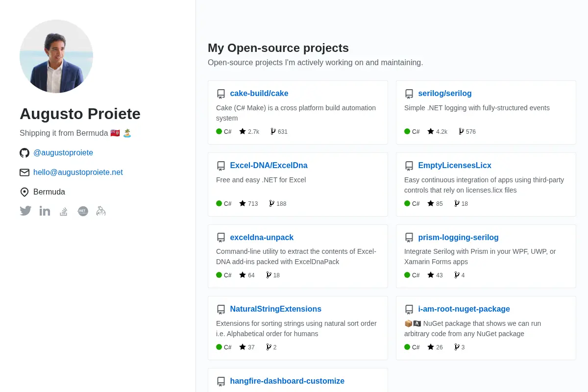Click the GitHub logo beside @augustoproiete
Image resolution: width=588 pixels, height=392 pixels.
point(24,153)
